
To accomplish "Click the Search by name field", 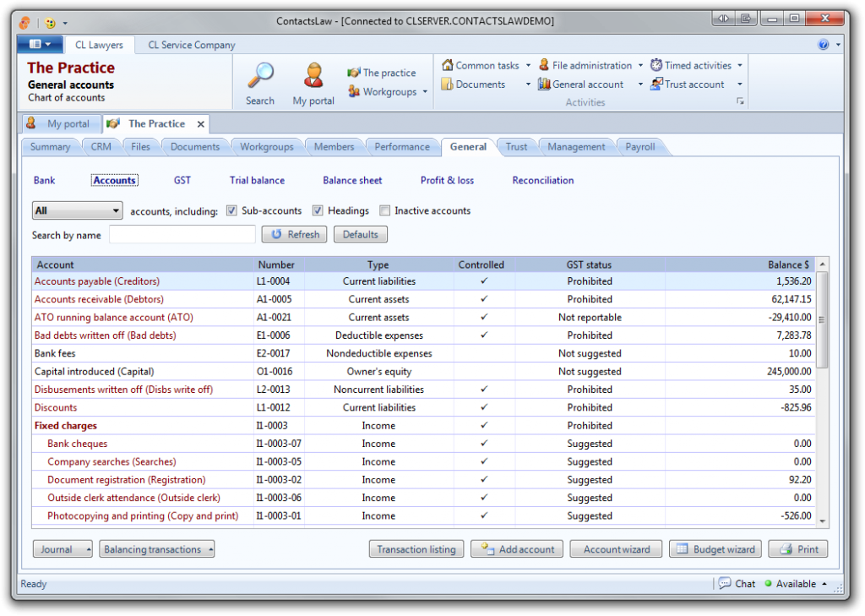I will (182, 235).
